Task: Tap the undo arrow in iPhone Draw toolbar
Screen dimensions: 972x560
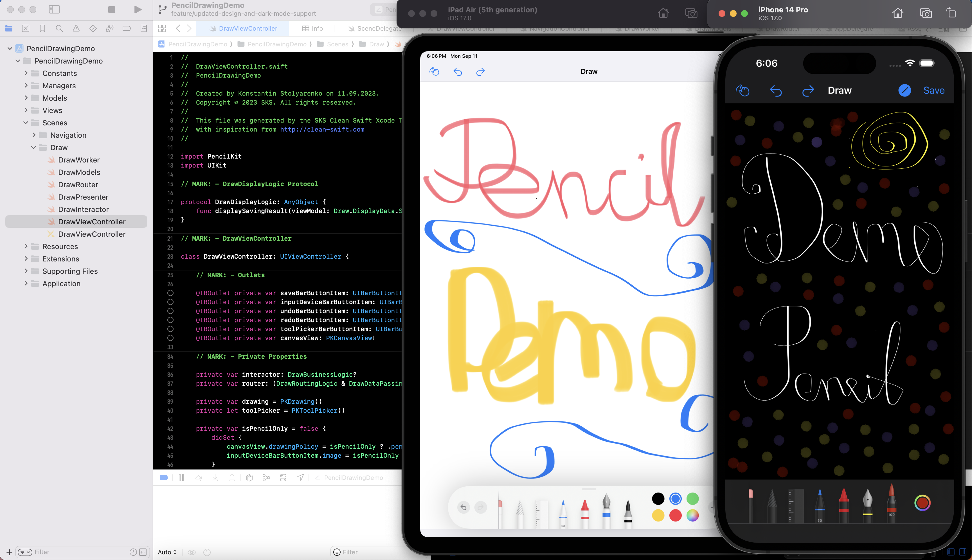Action: 775,91
